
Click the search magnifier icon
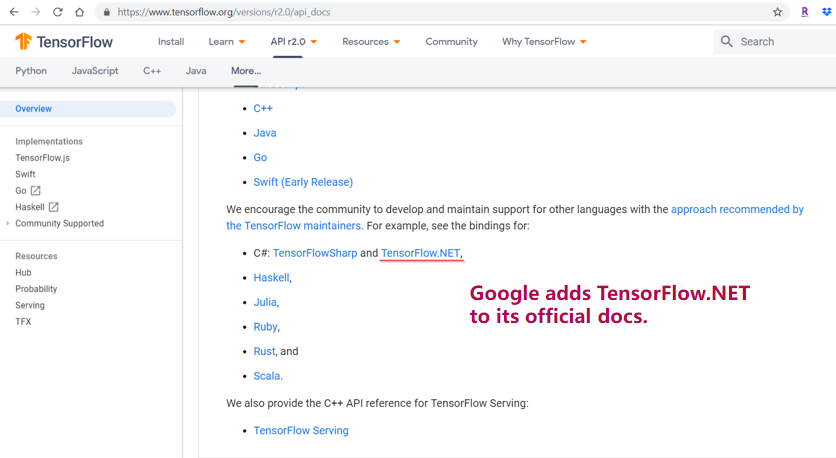pyautogui.click(x=726, y=42)
